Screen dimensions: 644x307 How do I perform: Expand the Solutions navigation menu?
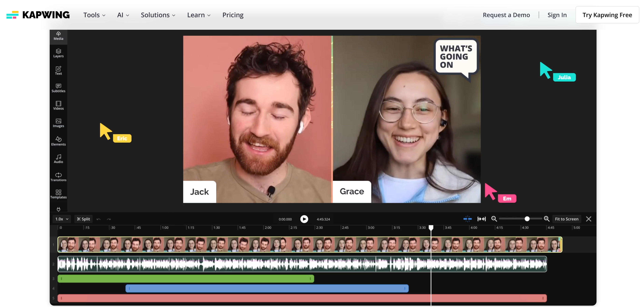(x=158, y=15)
